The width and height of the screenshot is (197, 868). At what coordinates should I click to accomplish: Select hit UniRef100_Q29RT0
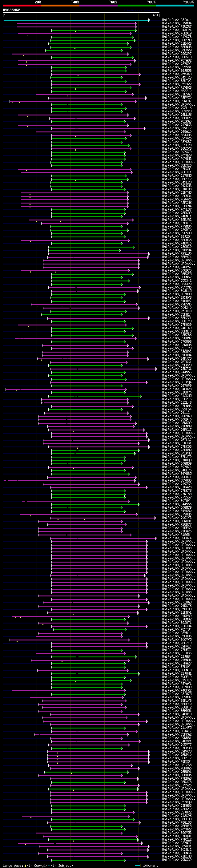click(x=177, y=230)
